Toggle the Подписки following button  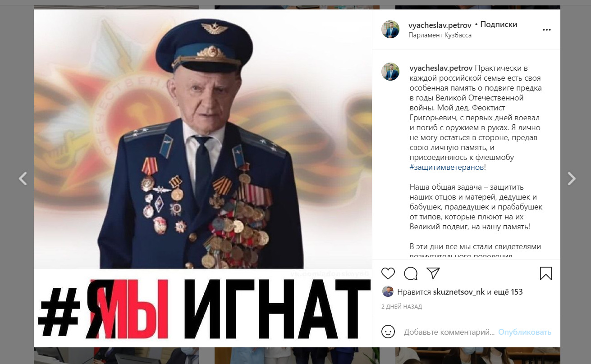click(499, 25)
